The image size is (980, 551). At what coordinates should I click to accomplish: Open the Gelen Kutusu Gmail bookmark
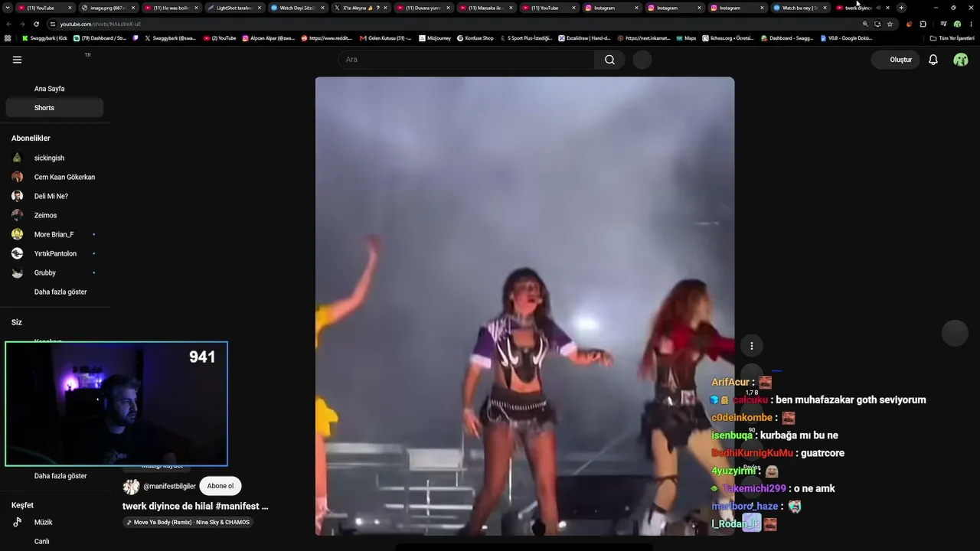(385, 37)
